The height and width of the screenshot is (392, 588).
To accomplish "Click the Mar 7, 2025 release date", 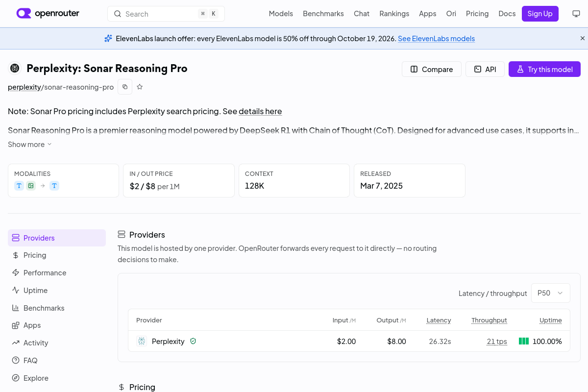I will [381, 186].
